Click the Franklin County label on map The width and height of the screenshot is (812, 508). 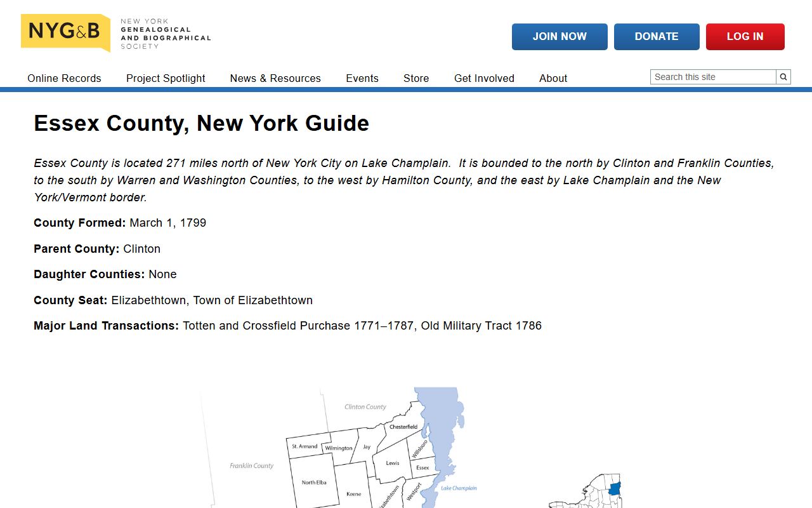pyautogui.click(x=251, y=466)
